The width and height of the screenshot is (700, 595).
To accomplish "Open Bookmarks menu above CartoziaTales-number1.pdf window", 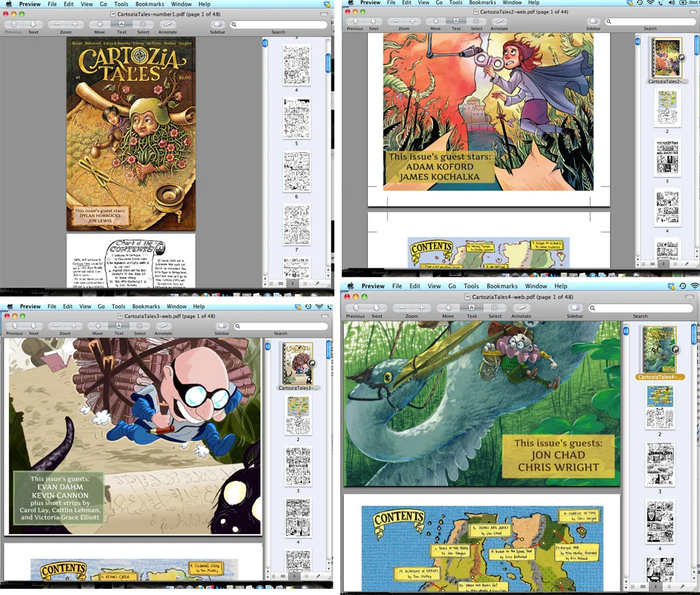I will pyautogui.click(x=150, y=4).
